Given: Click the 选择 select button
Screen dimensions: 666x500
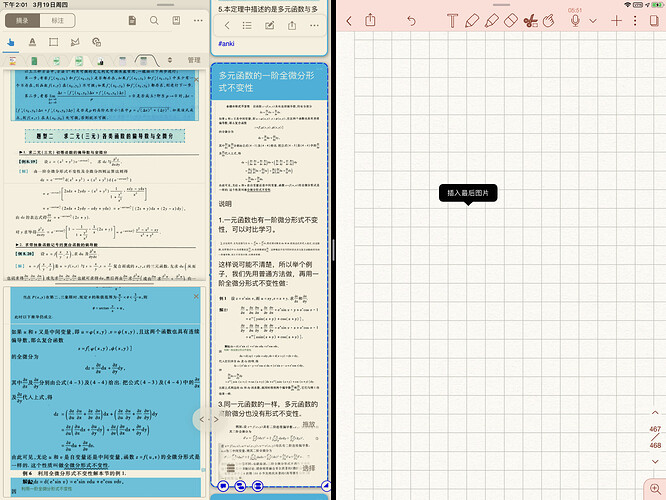Looking at the screenshot, I should pyautogui.click(x=308, y=468).
